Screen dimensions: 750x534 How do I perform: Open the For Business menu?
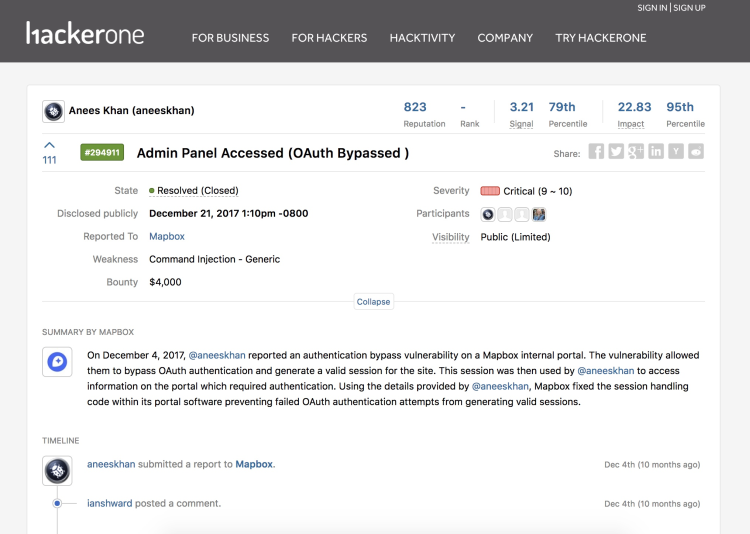(230, 38)
